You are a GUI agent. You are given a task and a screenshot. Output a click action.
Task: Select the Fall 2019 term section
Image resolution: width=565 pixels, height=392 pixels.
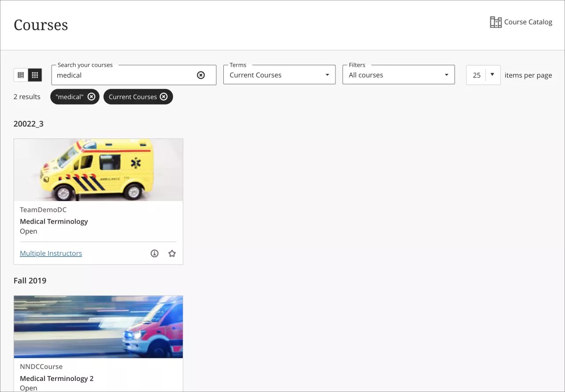tap(30, 280)
